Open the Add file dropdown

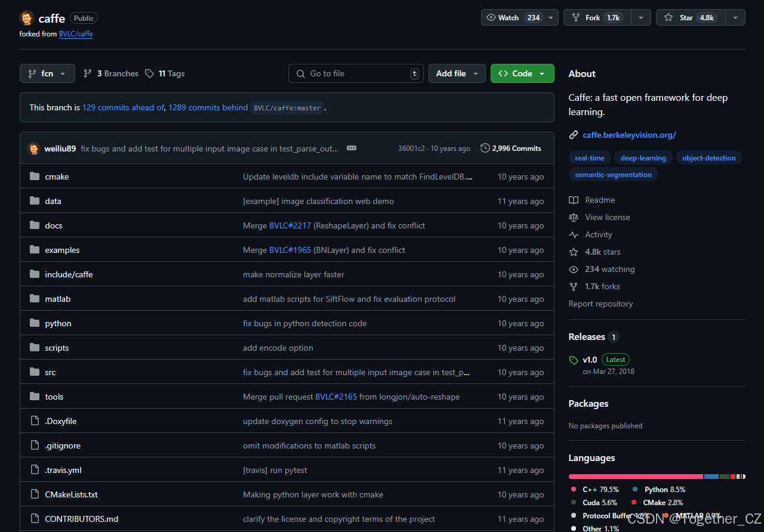point(457,73)
